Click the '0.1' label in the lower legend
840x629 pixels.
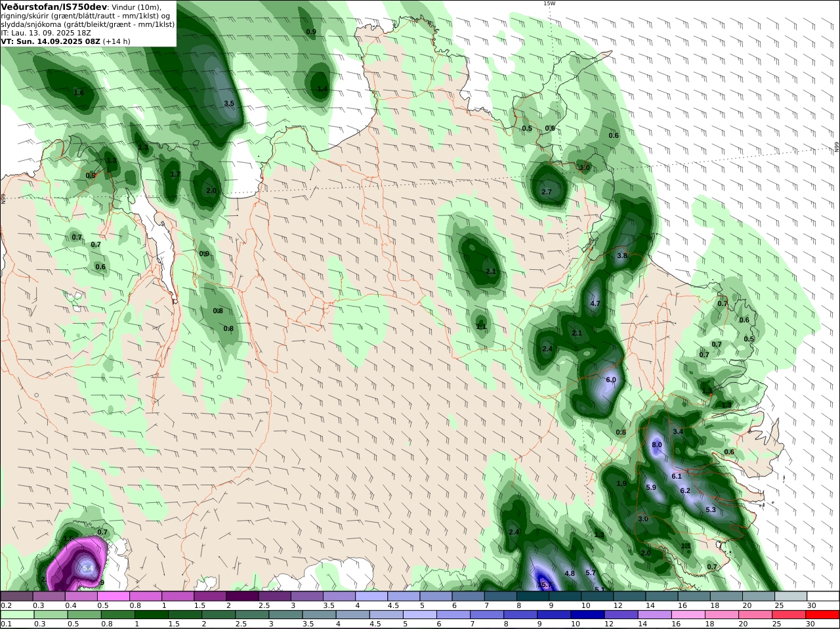(7, 624)
